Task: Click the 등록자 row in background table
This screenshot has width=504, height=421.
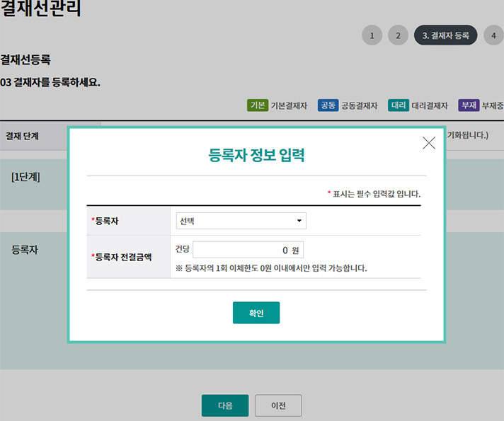Action: (25, 250)
